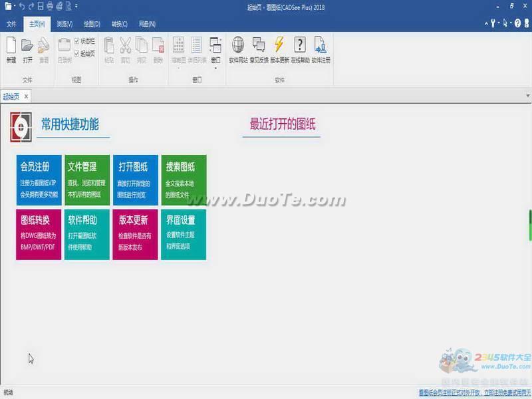532x399 pixels.
Task: Click the red CADSee logo on the start page
Action: [21, 127]
